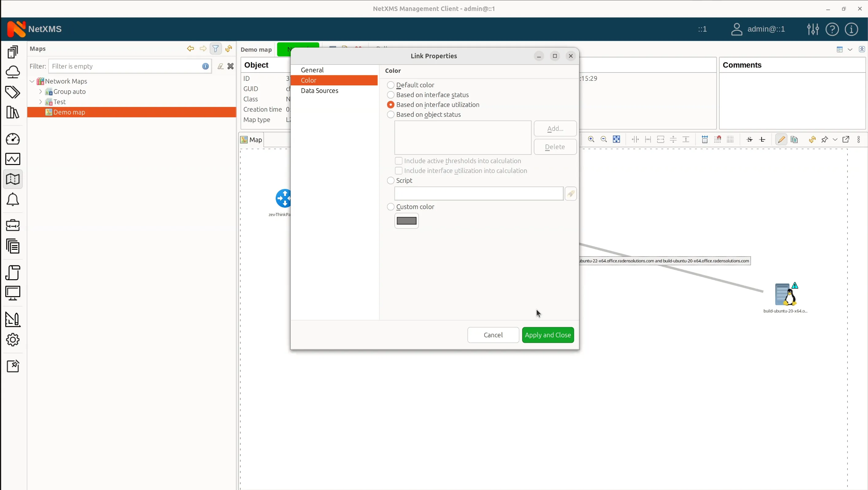This screenshot has width=868, height=490.
Task: Open the General properties page
Action: 312,70
